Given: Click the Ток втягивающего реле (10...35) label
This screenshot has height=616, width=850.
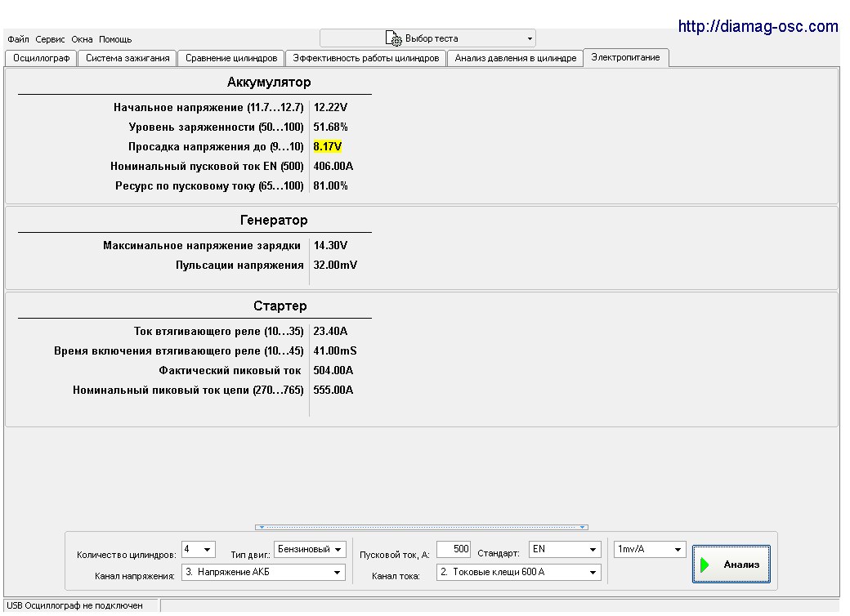Looking at the screenshot, I should click(x=219, y=331).
